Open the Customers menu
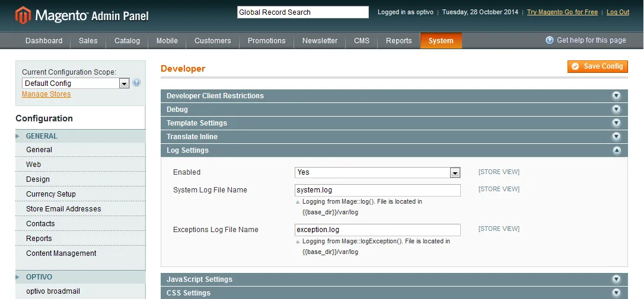Image resolution: width=644 pixels, height=299 pixels. 213,41
